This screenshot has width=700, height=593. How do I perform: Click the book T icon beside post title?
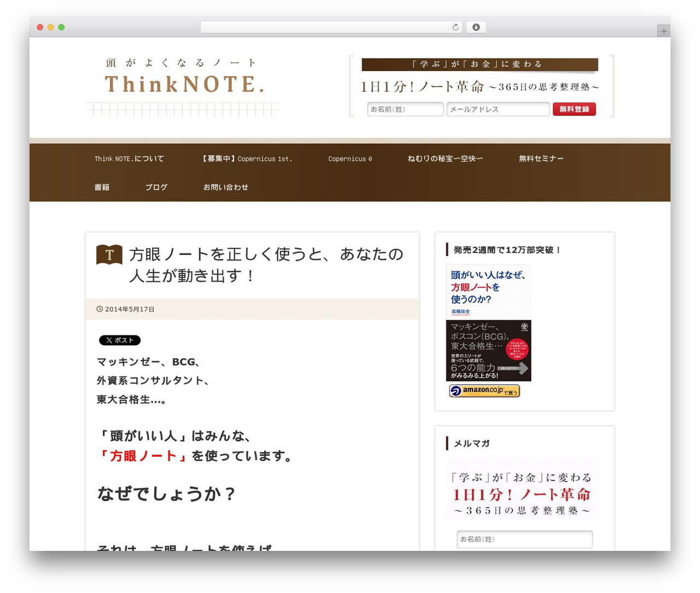(x=109, y=254)
